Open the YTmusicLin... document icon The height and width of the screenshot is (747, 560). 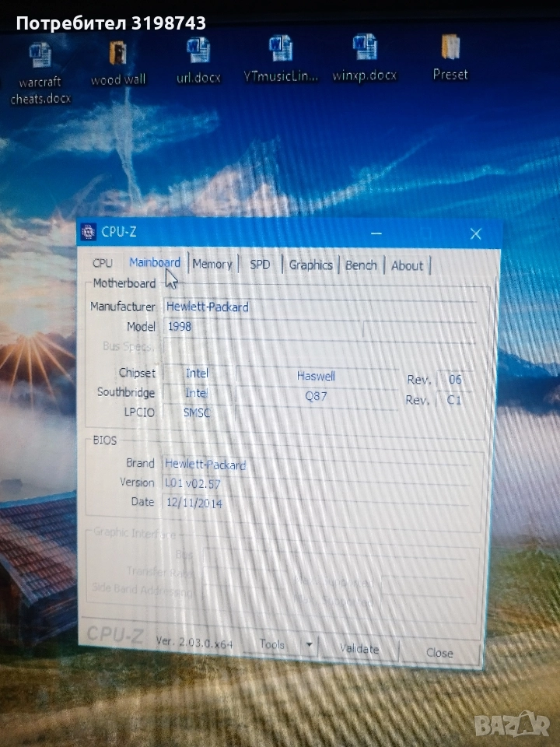click(x=281, y=58)
